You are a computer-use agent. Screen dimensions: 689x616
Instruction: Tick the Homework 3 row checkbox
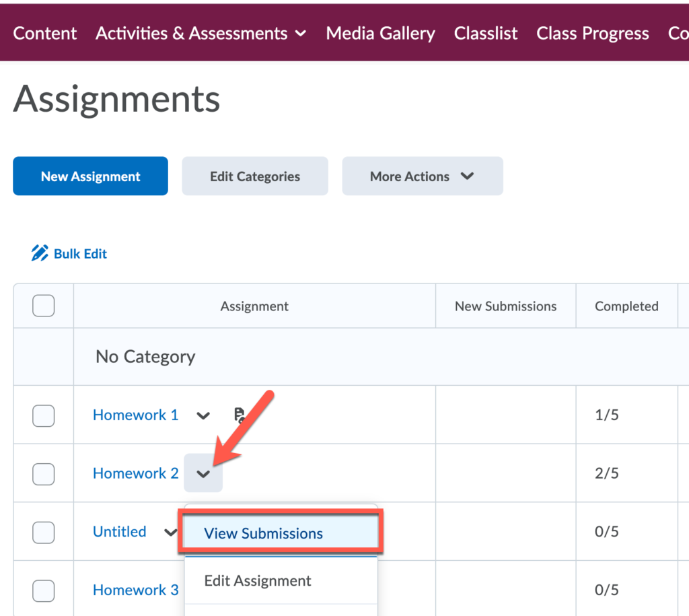pyautogui.click(x=43, y=590)
